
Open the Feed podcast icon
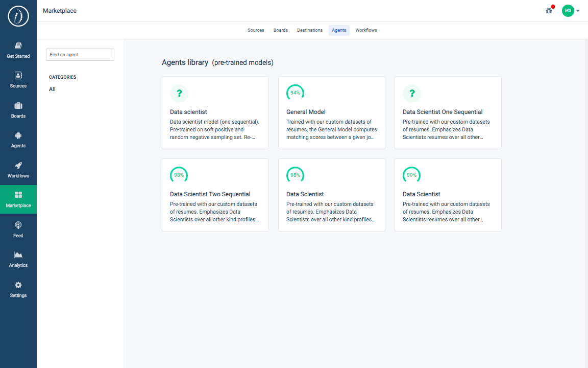(x=18, y=226)
